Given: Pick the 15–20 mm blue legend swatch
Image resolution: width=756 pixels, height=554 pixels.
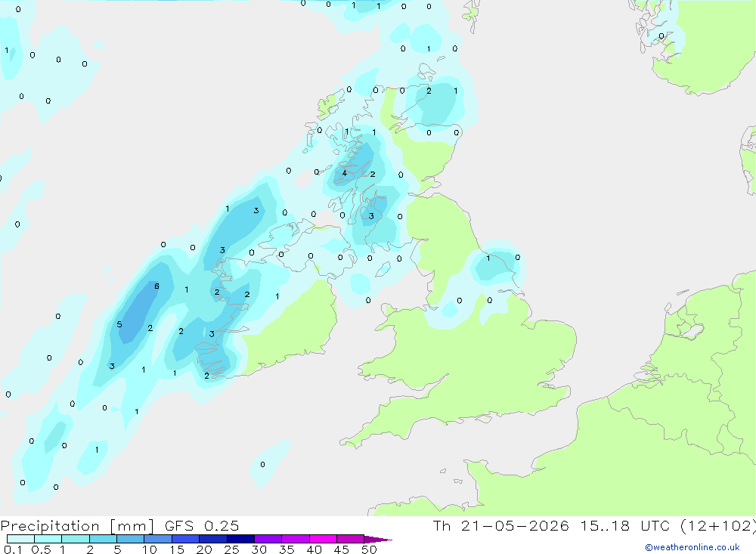Looking at the screenshot, I should [x=185, y=539].
